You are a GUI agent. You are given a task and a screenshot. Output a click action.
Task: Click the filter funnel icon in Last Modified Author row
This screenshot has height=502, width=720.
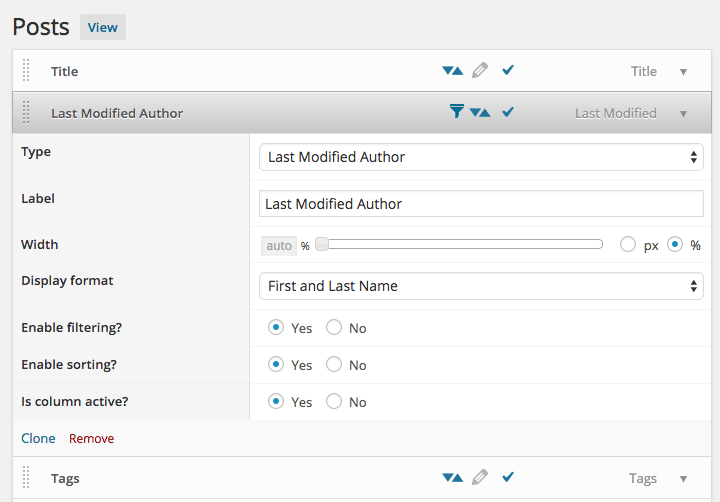(x=456, y=112)
